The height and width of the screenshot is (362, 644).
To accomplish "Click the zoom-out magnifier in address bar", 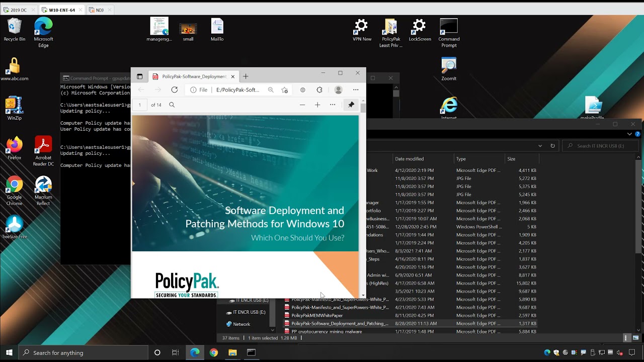I will [271, 89].
